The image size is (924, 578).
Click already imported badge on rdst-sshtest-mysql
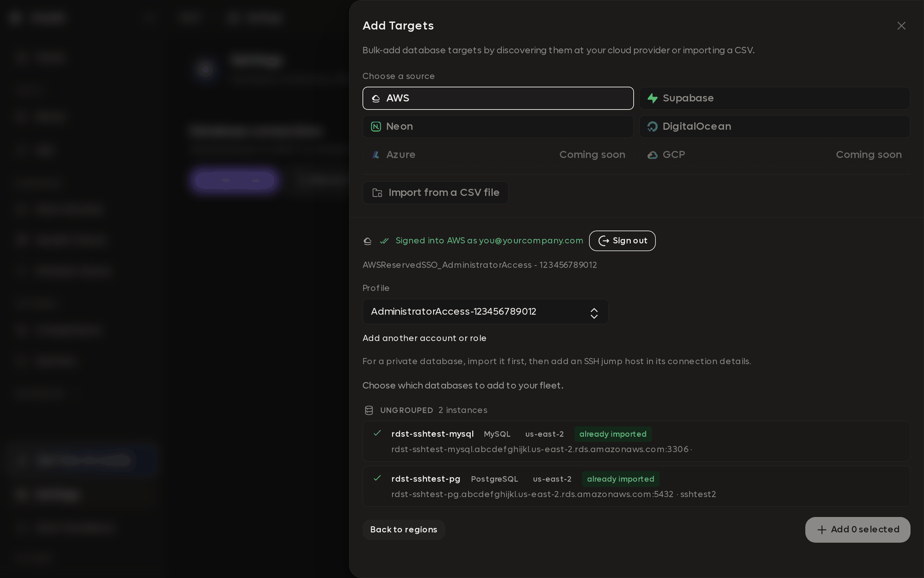613,434
